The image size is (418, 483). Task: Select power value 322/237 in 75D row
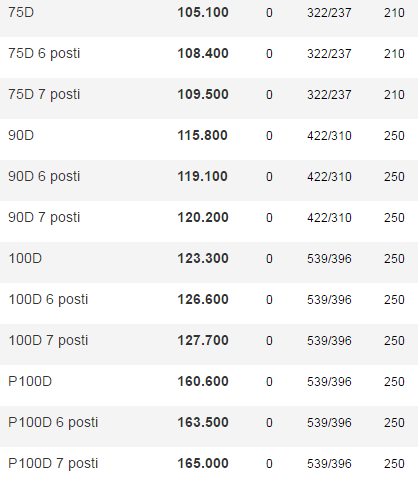pyautogui.click(x=329, y=13)
